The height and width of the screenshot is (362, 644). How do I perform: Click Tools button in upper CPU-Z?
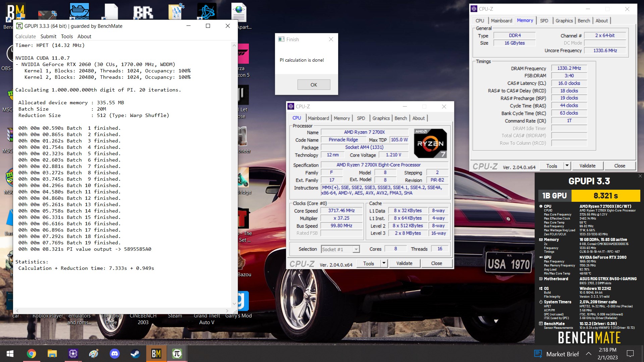[x=551, y=166]
